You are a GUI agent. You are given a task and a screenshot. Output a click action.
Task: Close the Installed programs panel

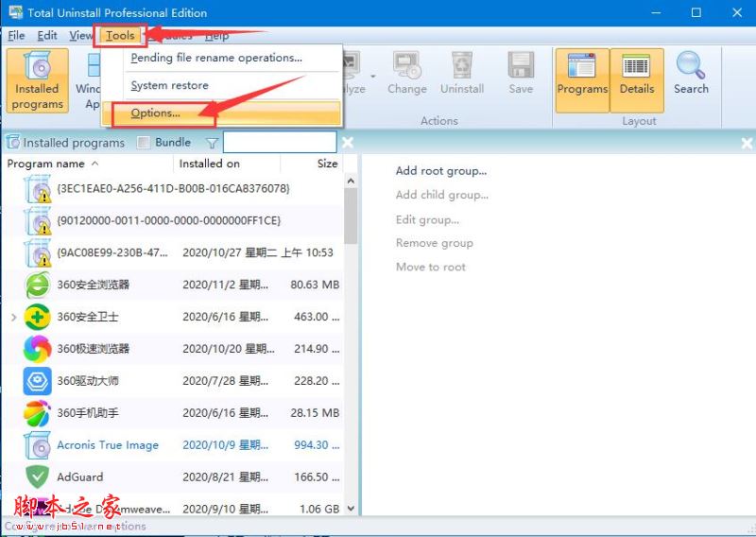[348, 143]
